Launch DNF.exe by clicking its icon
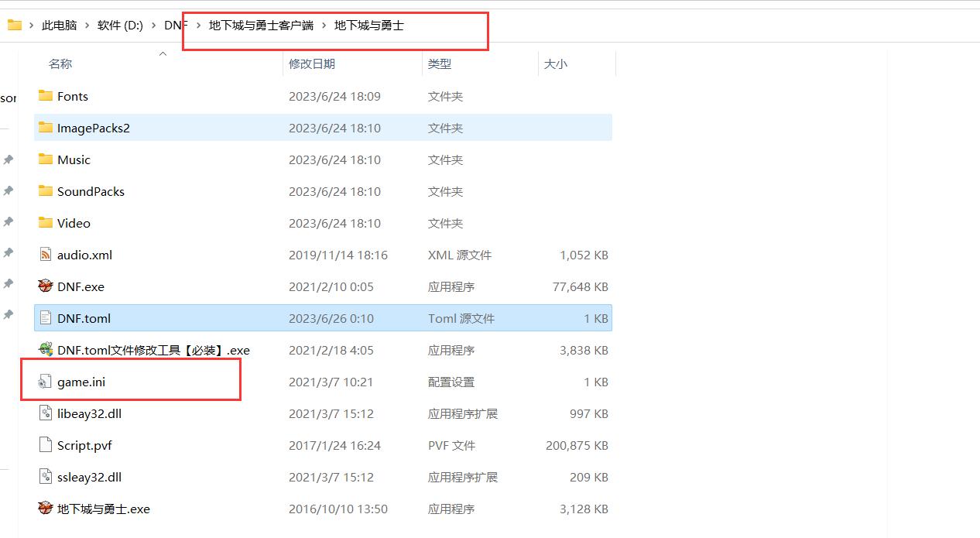 [x=46, y=286]
